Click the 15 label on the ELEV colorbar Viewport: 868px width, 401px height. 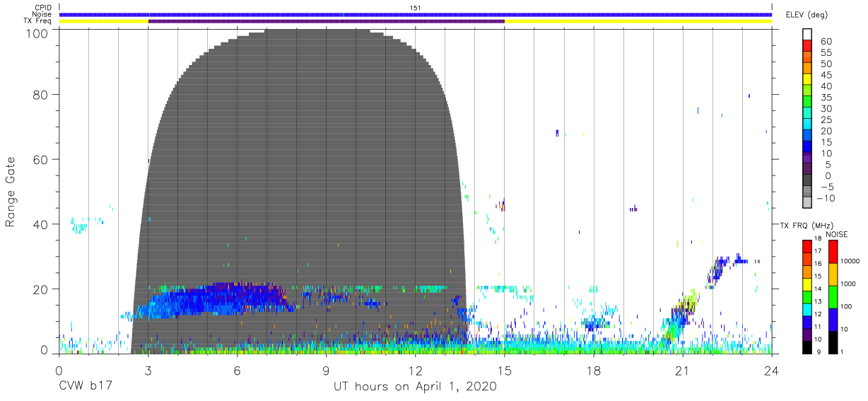(826, 142)
